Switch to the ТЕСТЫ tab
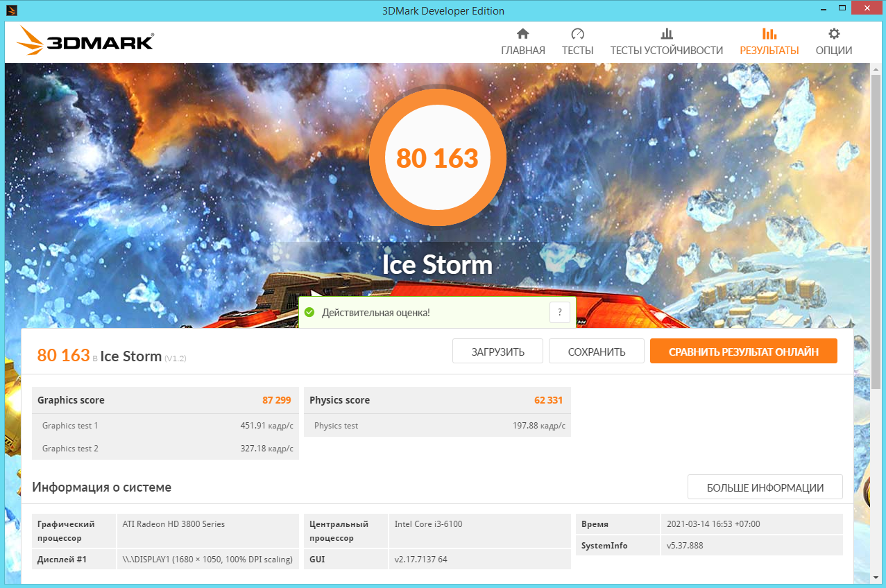 pos(578,42)
